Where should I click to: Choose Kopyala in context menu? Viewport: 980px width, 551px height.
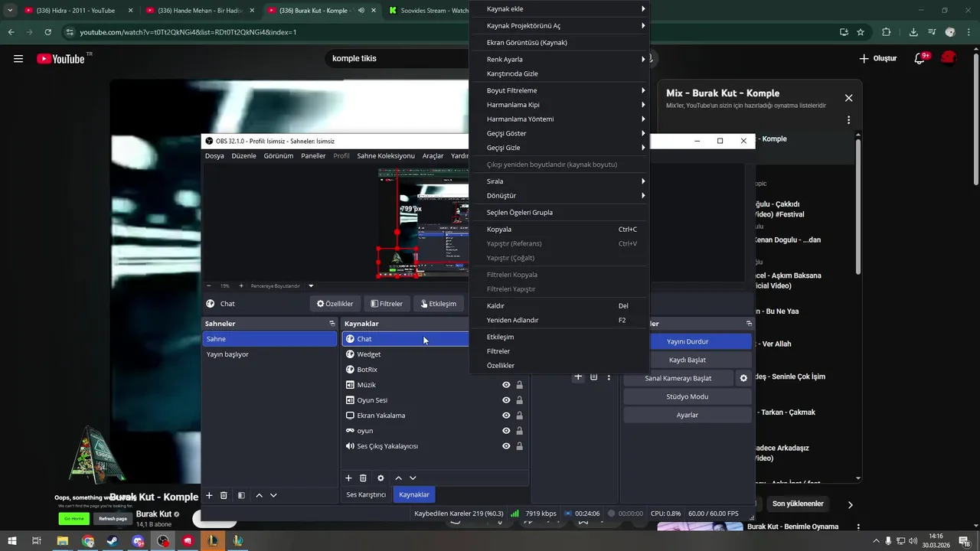point(559,230)
